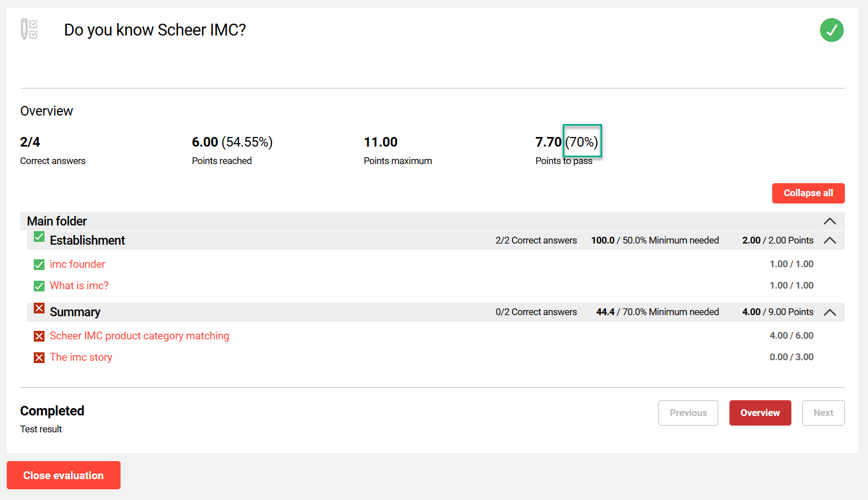Open the imc founder question

[77, 264]
